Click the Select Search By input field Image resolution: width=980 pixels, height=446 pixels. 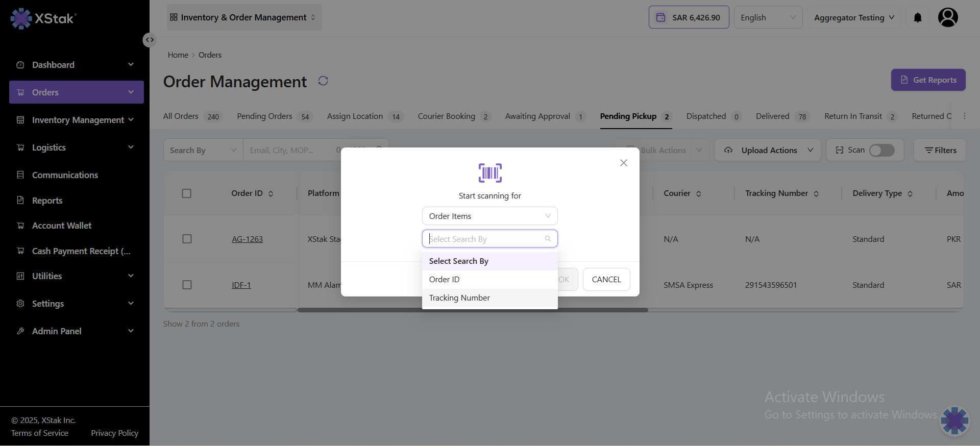point(485,239)
